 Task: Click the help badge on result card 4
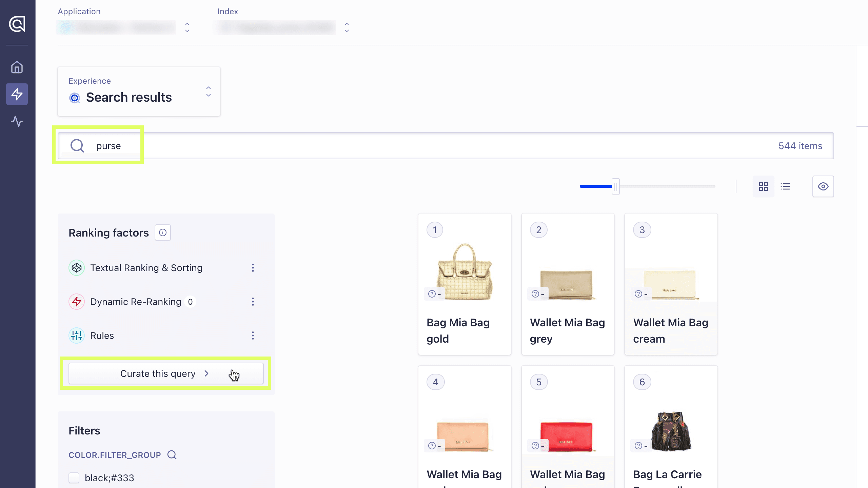pyautogui.click(x=434, y=446)
